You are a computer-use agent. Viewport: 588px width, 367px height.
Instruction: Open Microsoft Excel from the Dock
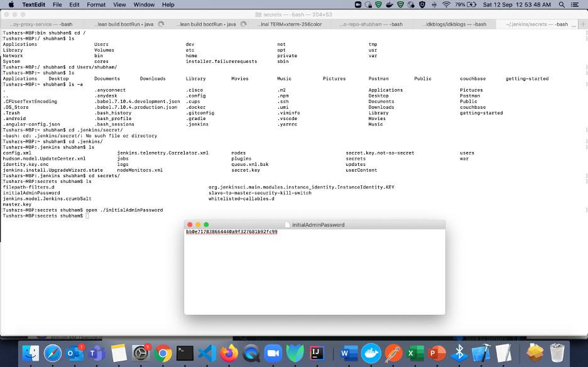point(415,353)
